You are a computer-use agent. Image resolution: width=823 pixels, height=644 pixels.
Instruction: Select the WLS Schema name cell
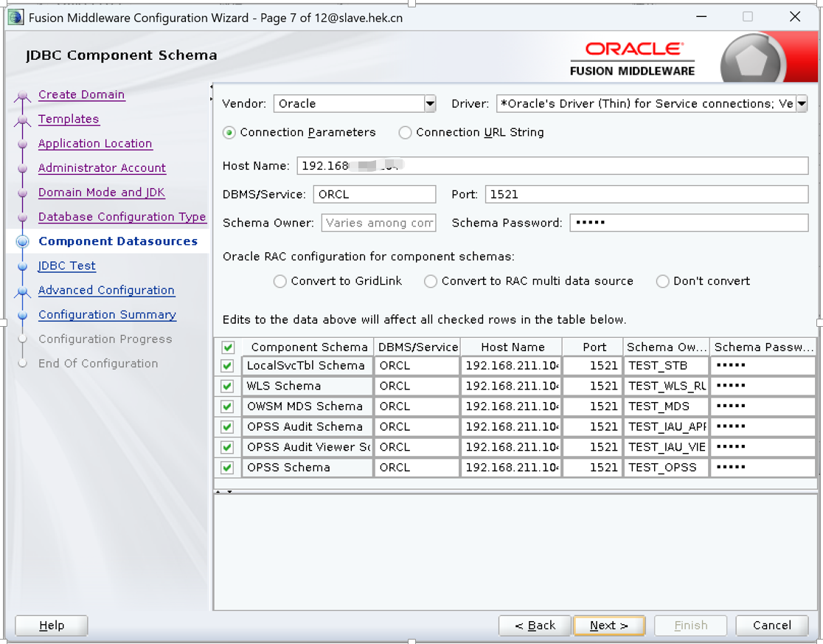click(308, 387)
